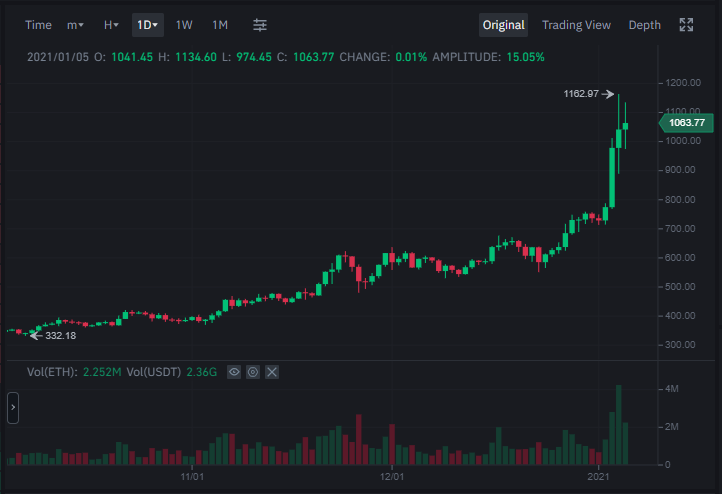Open the minutes interval dropdown
722x494 pixels.
click(75, 25)
